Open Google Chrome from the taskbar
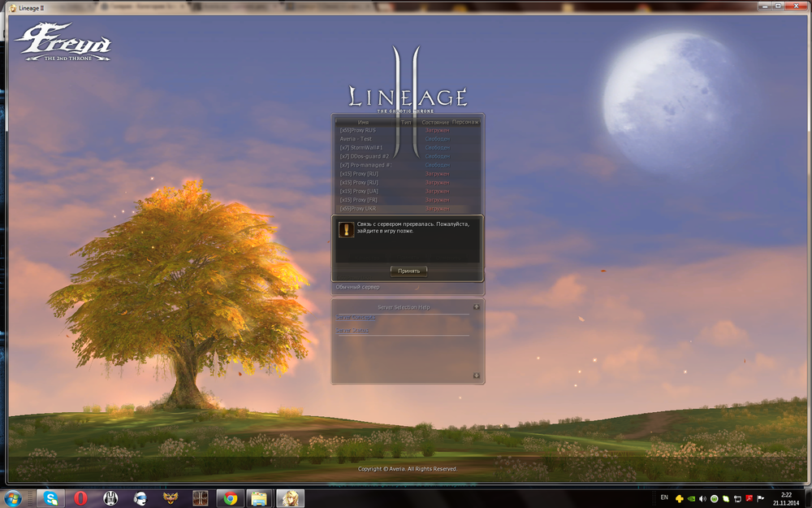 (x=231, y=497)
